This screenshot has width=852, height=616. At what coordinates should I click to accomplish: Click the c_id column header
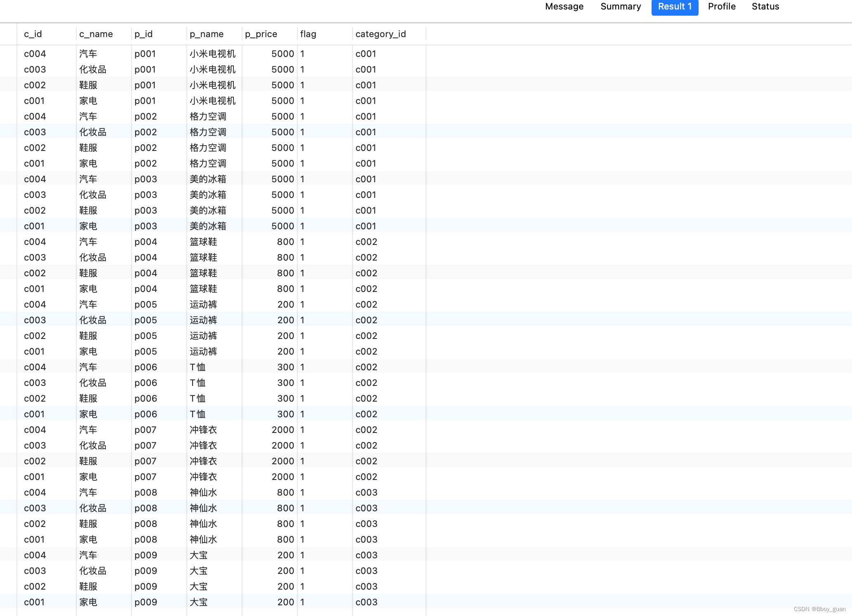pyautogui.click(x=33, y=34)
